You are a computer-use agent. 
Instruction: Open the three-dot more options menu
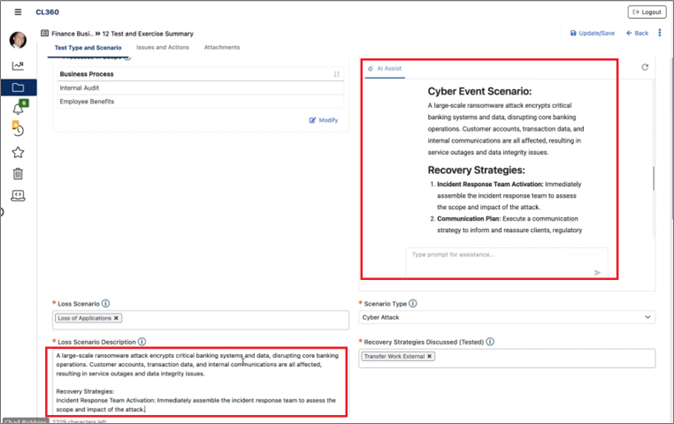658,33
